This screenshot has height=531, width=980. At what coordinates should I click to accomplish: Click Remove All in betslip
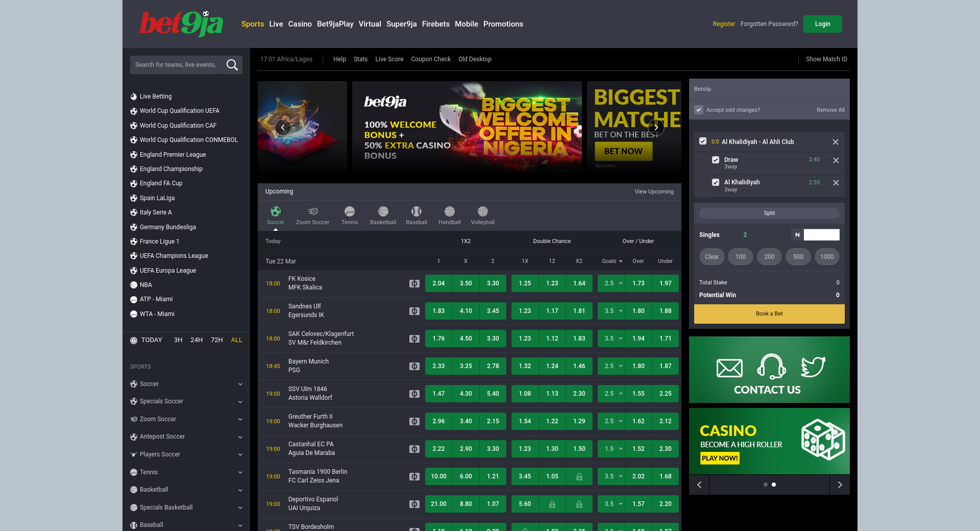tap(830, 110)
